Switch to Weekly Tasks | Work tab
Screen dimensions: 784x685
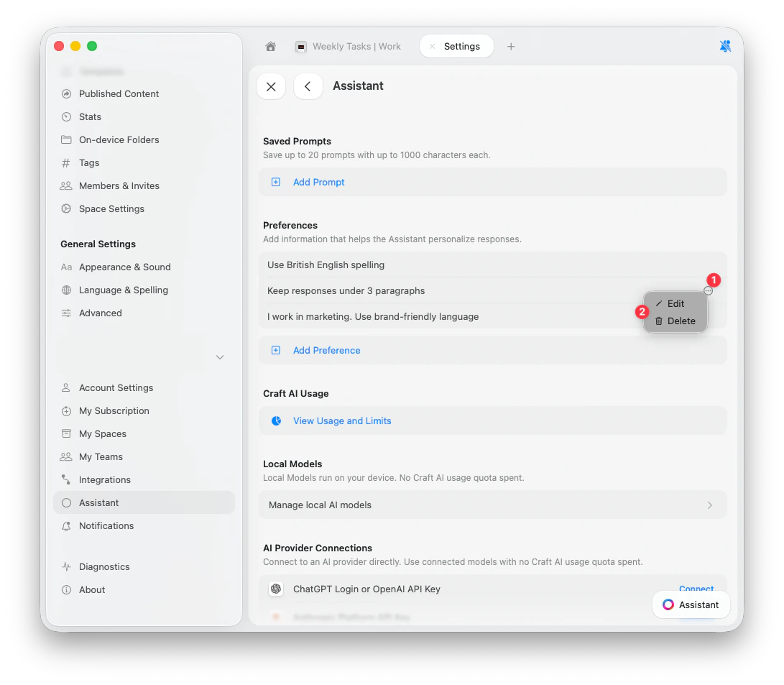(349, 47)
